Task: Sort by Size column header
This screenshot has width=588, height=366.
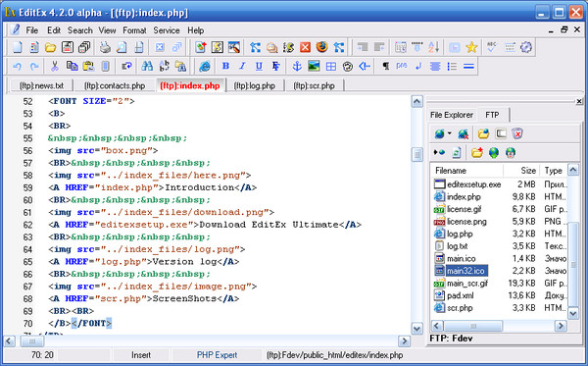Action: [521, 171]
